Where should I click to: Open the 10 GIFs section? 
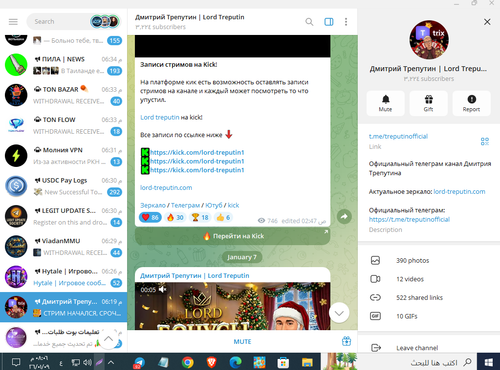tap(429, 316)
